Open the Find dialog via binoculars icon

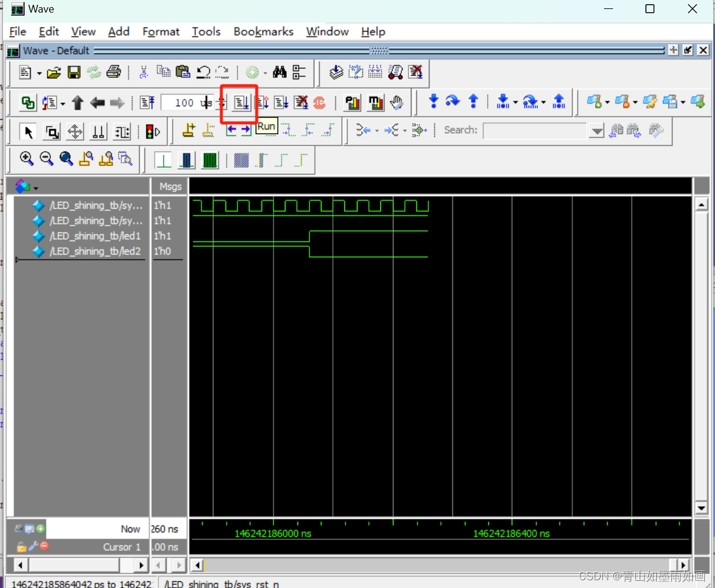pos(280,72)
